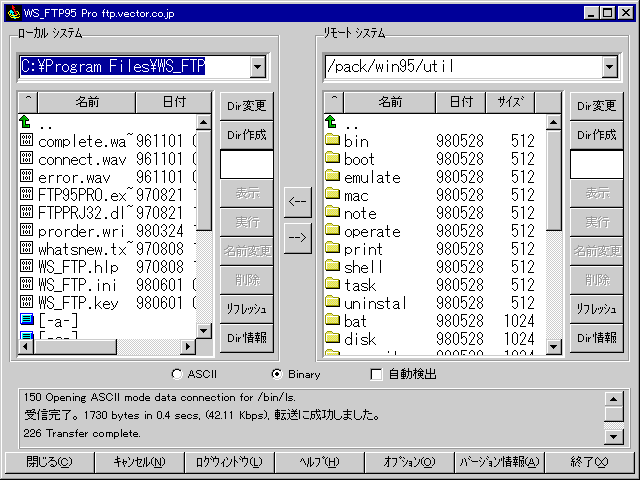Click the whatsnew.tx~ file icon
The height and width of the screenshot is (480, 640).
27,248
